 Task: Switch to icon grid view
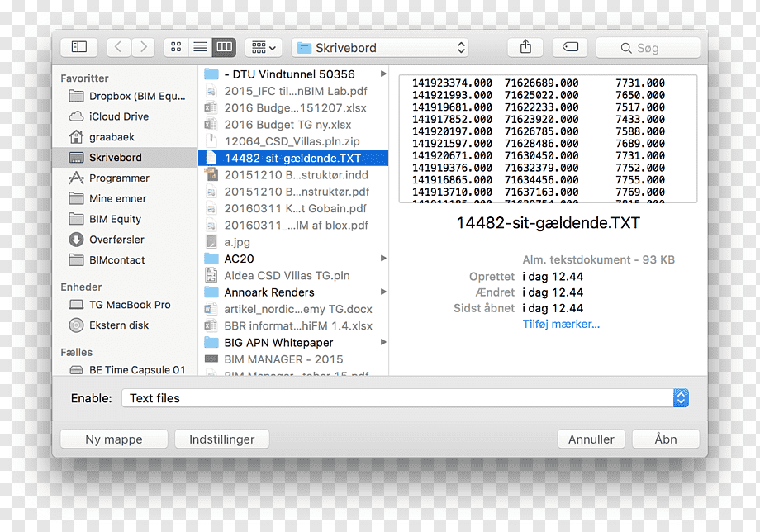tap(176, 47)
